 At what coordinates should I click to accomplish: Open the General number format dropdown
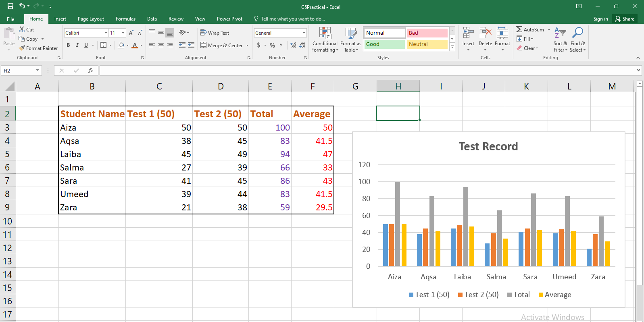304,33
